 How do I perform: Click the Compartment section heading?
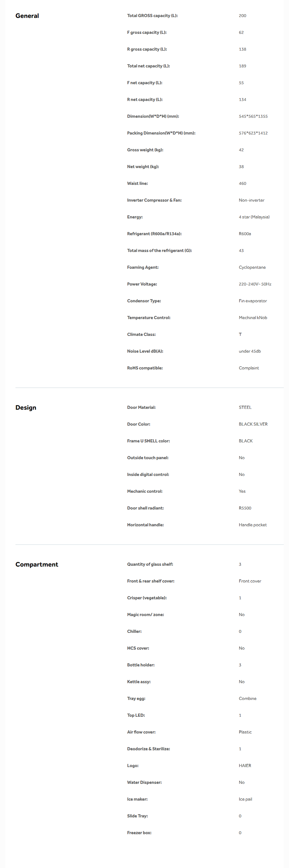tap(37, 564)
